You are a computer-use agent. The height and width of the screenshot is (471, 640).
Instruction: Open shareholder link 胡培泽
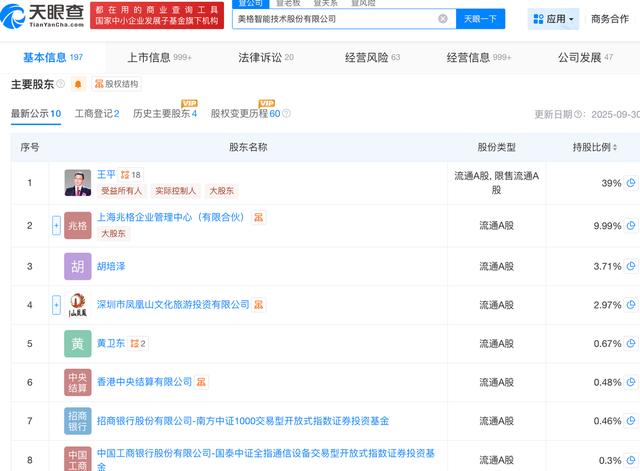111,266
